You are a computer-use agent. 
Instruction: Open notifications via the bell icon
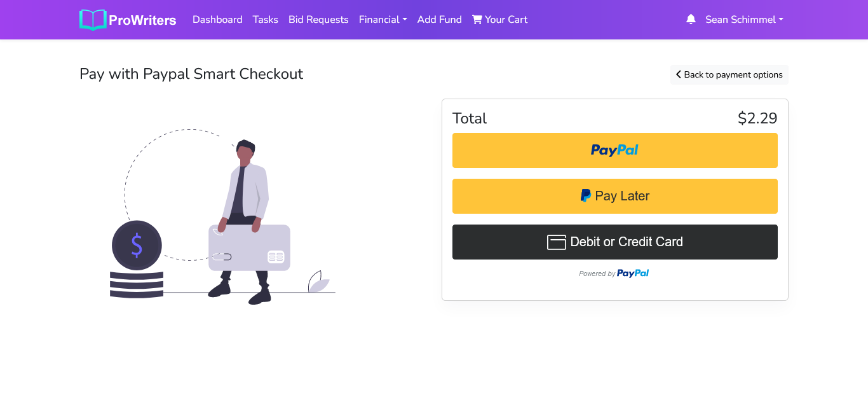(x=691, y=20)
